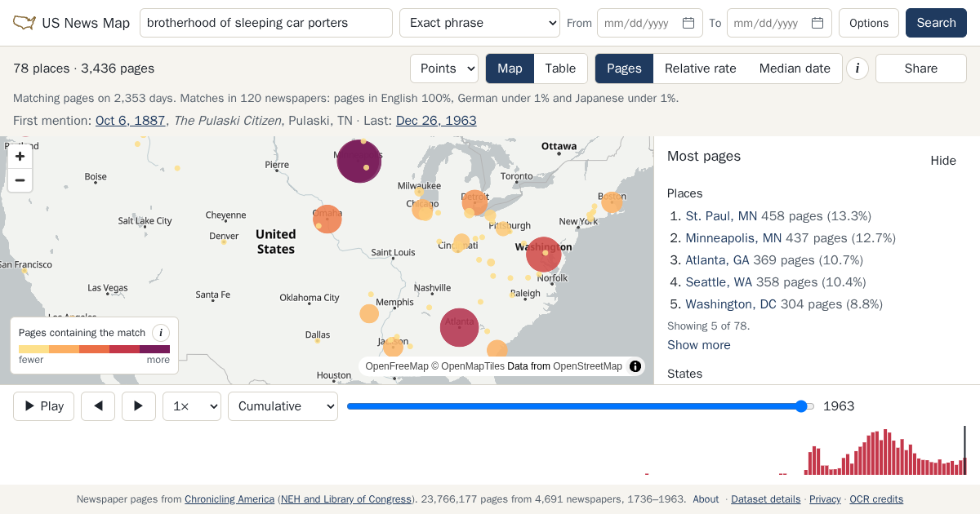This screenshot has height=514, width=980.
Task: Expand the list with Show more
Action: [699, 345]
